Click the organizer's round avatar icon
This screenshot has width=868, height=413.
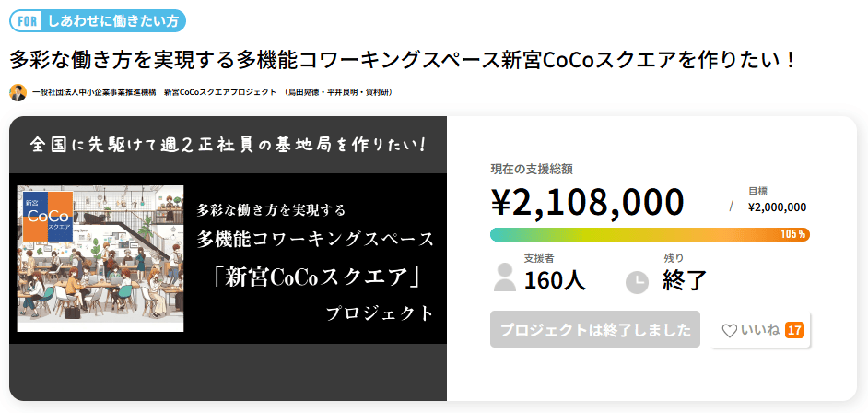point(18,92)
